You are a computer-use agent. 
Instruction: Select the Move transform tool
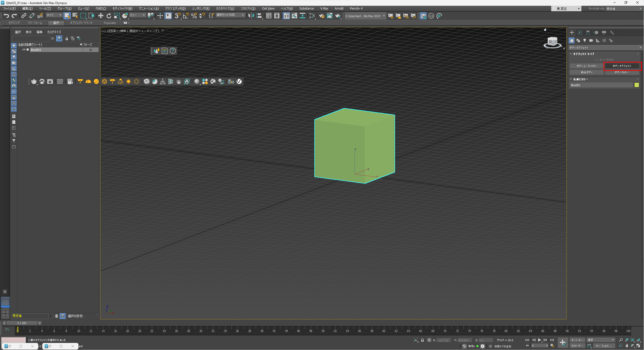101,16
